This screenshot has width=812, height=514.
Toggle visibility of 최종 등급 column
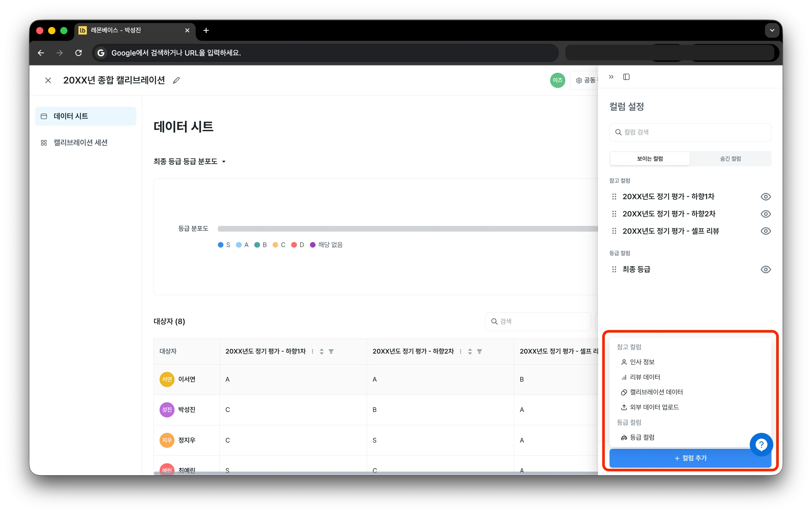[765, 269]
